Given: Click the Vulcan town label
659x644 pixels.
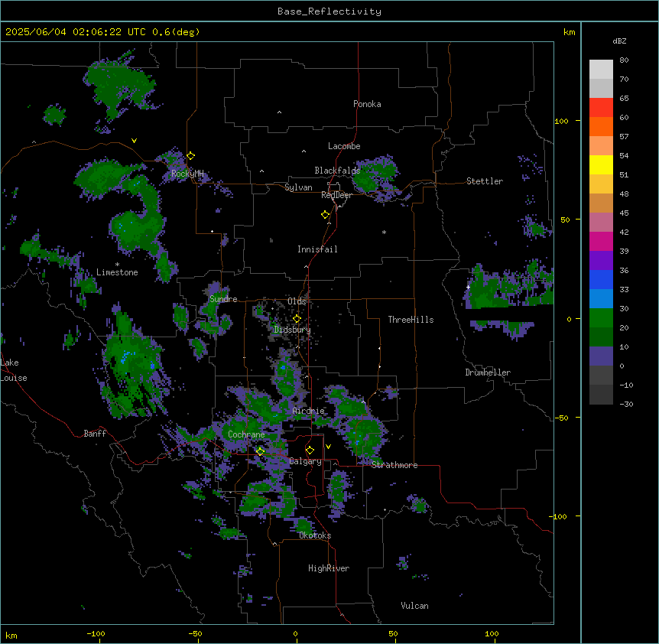Looking at the screenshot, I should tap(415, 606).
